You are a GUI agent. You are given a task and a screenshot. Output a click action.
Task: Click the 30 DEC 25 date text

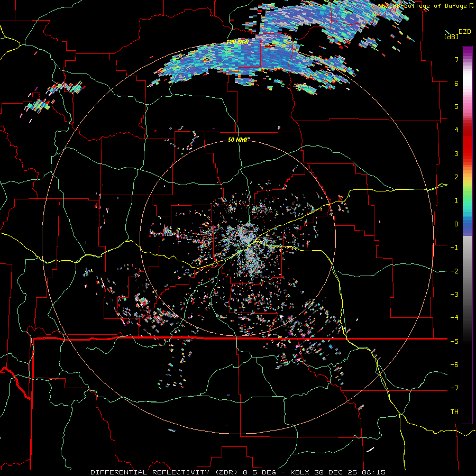tap(335, 472)
